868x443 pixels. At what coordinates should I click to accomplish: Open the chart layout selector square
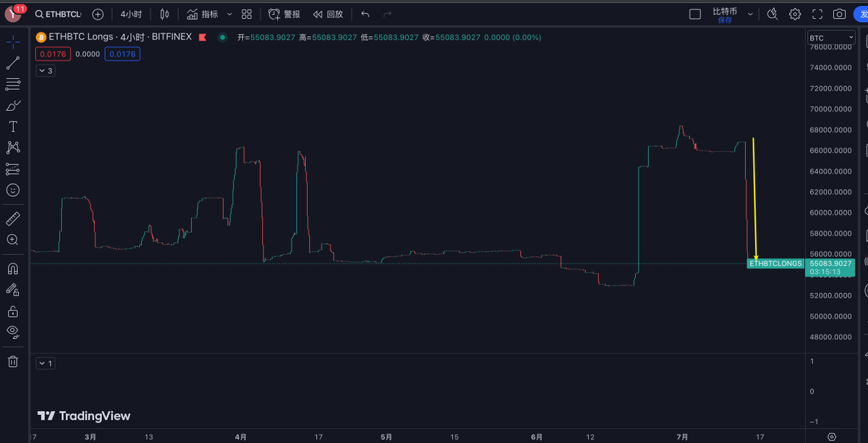click(695, 14)
